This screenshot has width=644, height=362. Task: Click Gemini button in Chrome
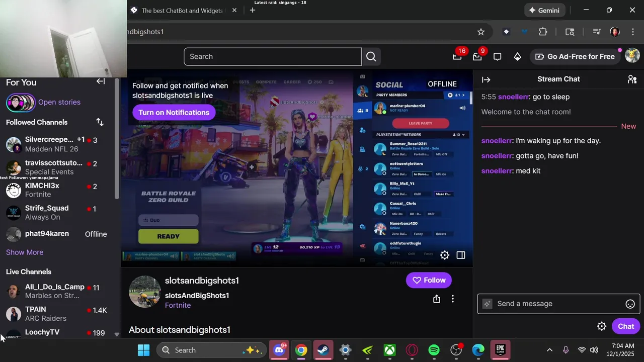pyautogui.click(x=544, y=10)
